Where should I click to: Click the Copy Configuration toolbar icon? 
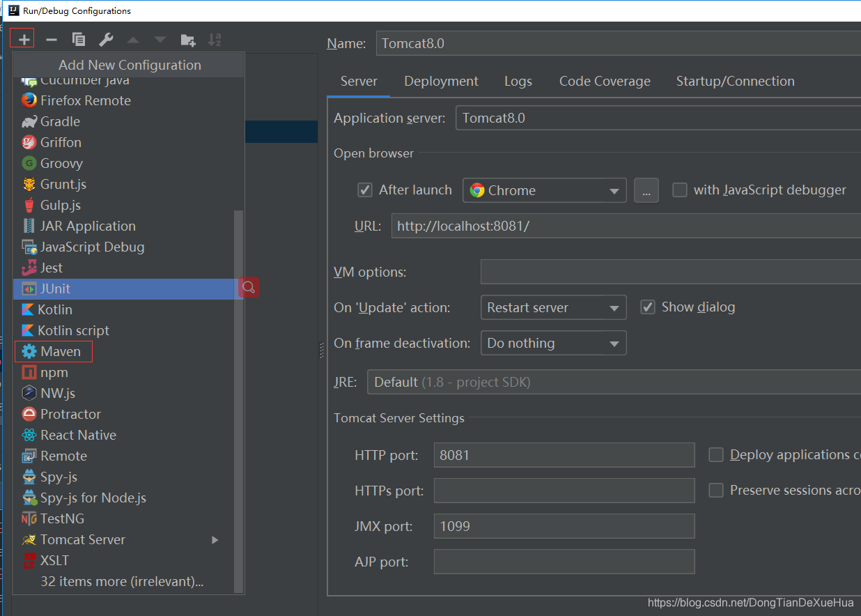coord(79,40)
